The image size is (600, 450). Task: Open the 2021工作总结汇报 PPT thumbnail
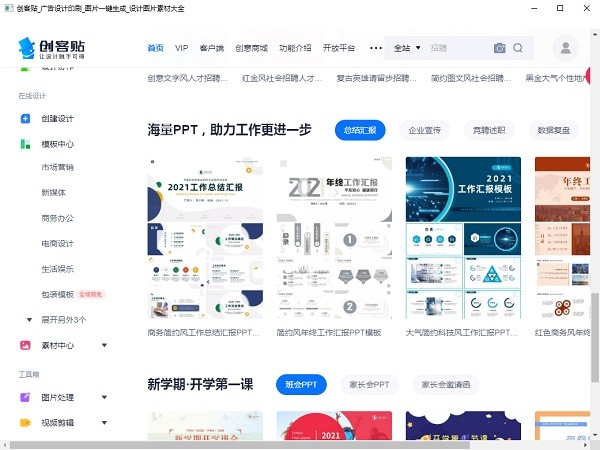205,238
